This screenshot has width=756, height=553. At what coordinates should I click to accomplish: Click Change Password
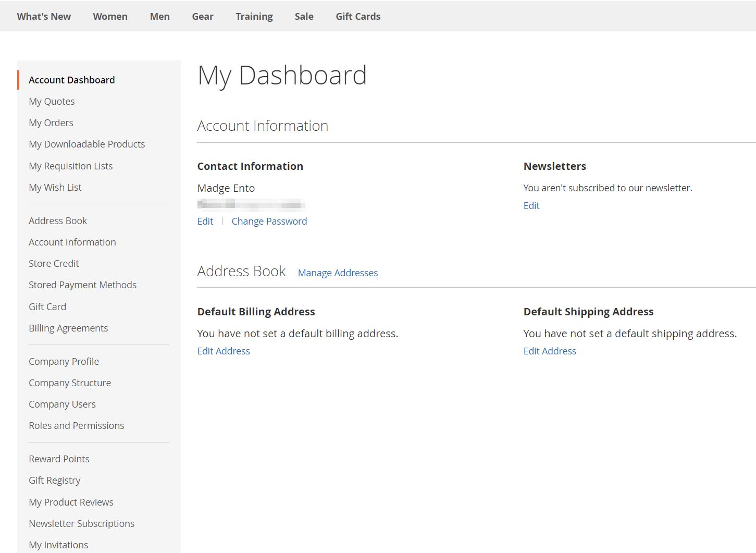[269, 221]
